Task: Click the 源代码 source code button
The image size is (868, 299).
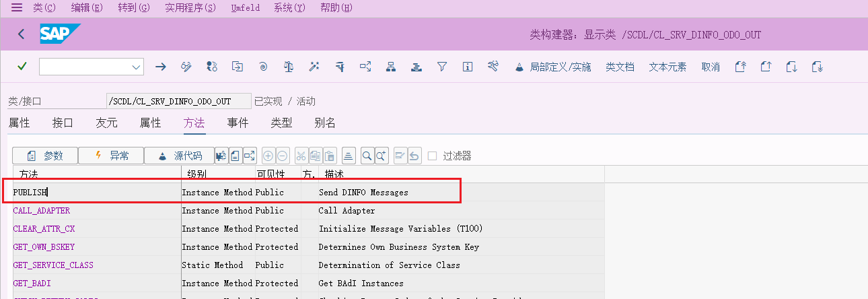Action: pos(180,156)
